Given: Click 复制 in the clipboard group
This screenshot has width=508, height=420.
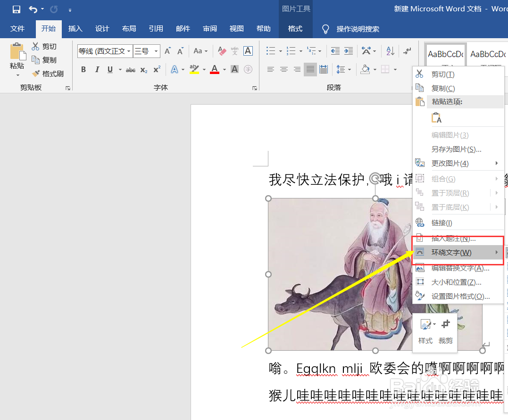Looking at the screenshot, I should [44, 60].
